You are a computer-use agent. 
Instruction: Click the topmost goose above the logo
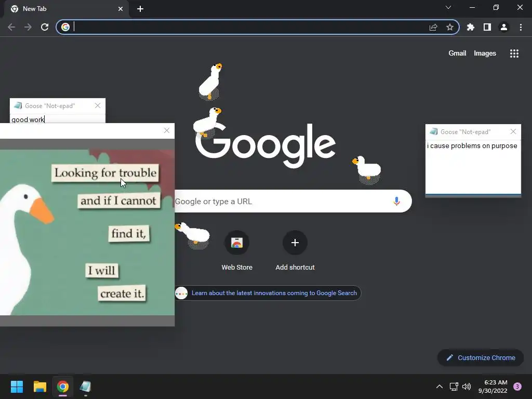point(210,82)
